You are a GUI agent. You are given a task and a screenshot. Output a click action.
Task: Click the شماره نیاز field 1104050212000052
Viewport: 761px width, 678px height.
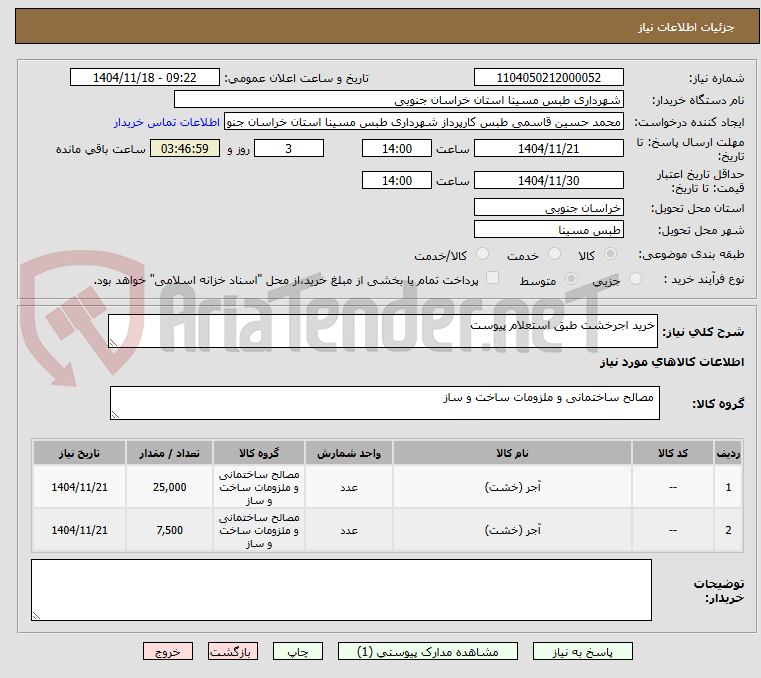click(x=548, y=77)
